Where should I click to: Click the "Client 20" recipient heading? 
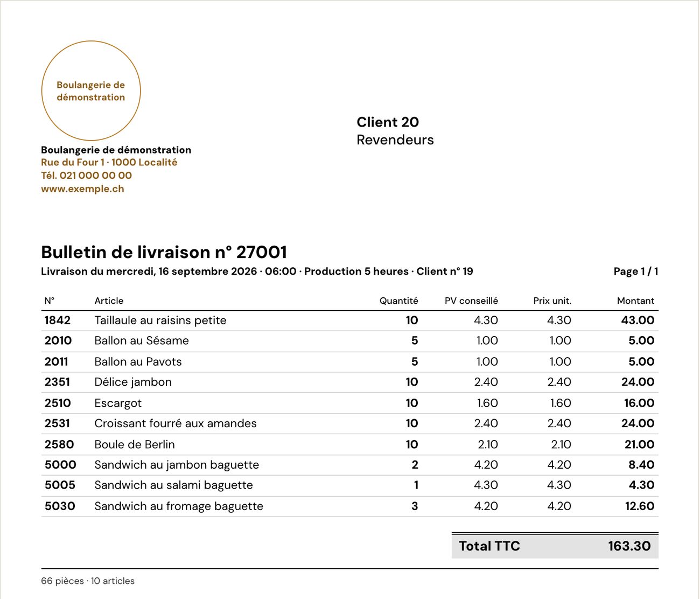click(388, 122)
